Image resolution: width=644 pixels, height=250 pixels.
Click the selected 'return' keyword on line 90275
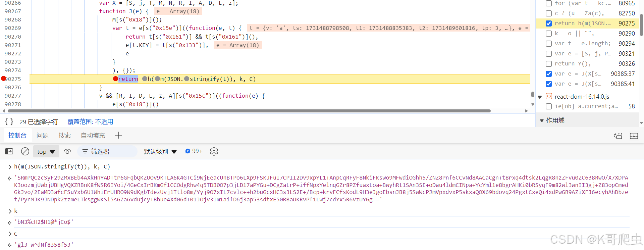click(x=128, y=79)
